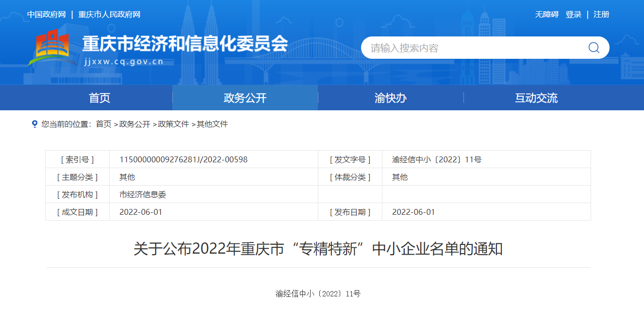The image size is (644, 311).
Task: Click the article title about 专精特新 enterprises
Action: 318,249
